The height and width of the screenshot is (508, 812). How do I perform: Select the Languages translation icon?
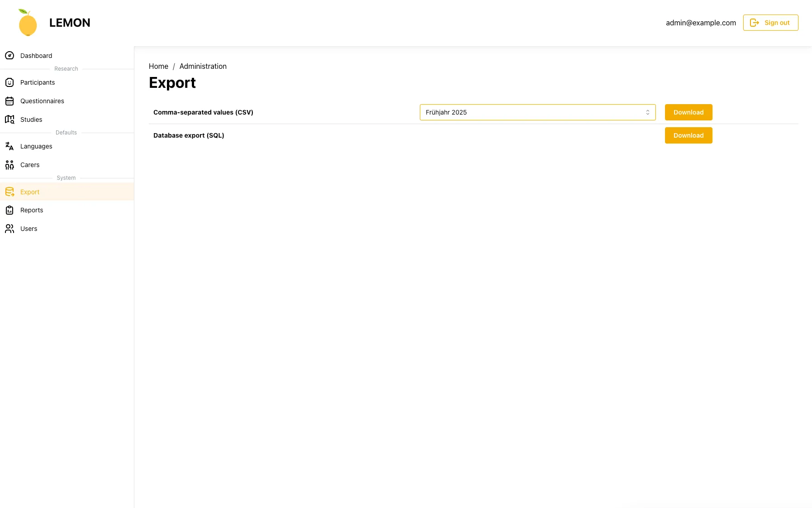point(10,146)
